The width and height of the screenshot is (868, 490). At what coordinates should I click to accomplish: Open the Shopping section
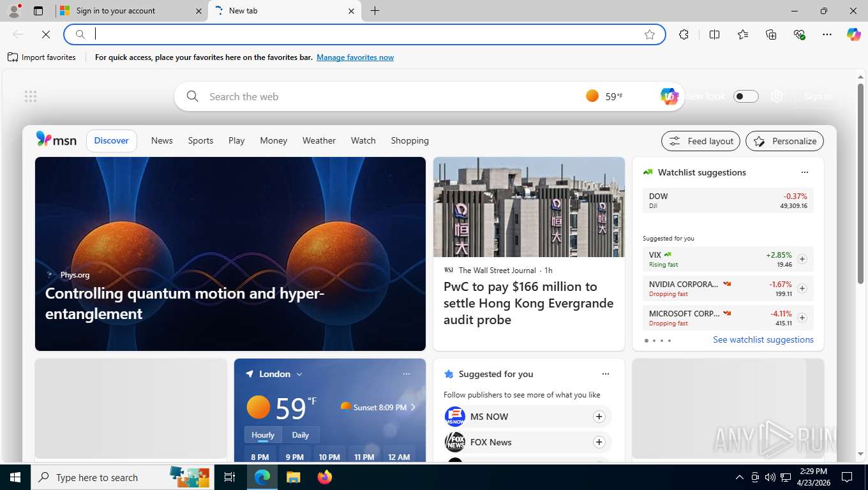point(410,140)
